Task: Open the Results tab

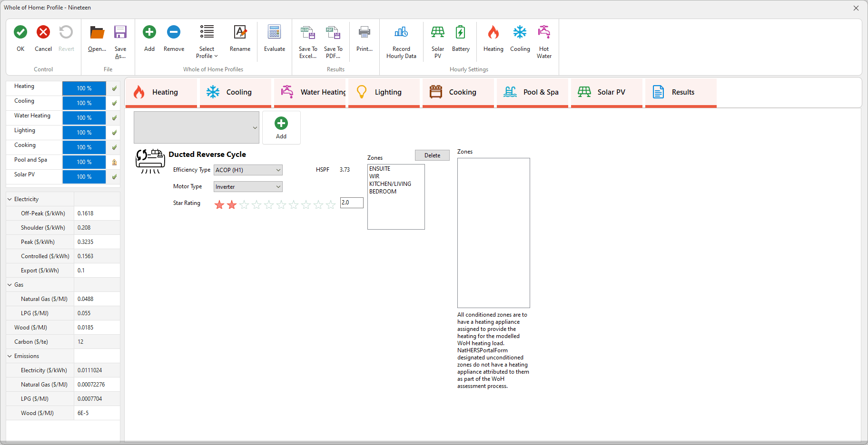Action: pos(681,92)
